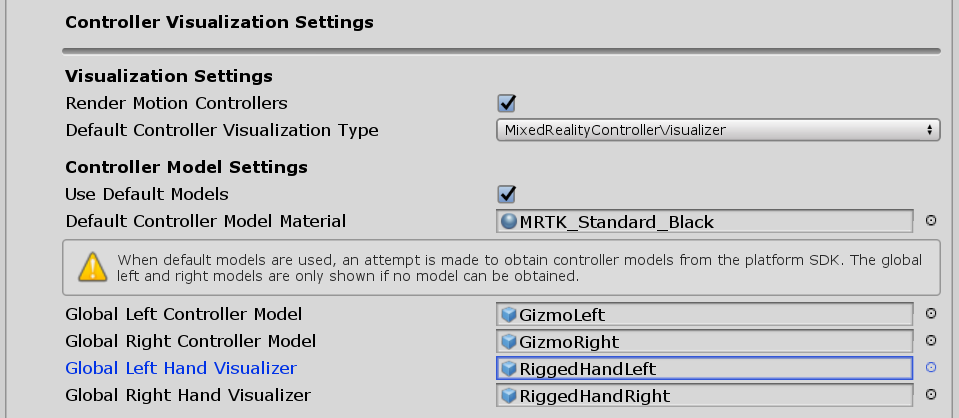Open object picker for Default Controller Model Material
The image size is (959, 418).
pos(931,221)
